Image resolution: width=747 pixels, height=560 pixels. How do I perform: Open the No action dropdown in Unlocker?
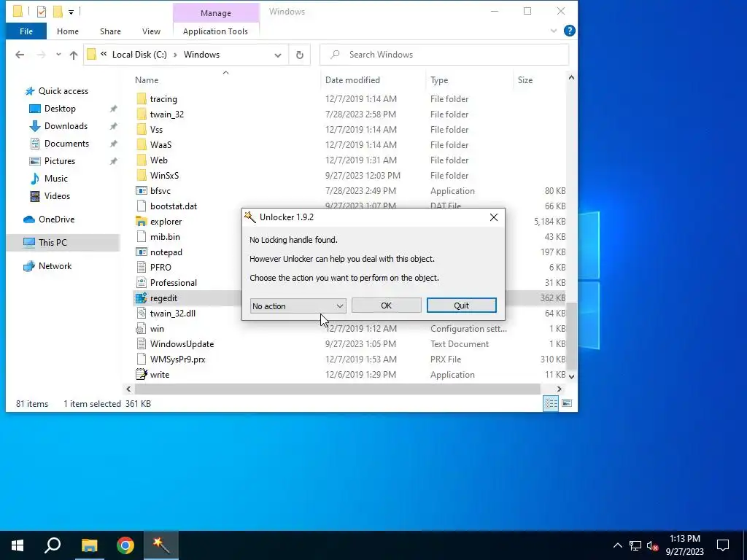pos(298,306)
